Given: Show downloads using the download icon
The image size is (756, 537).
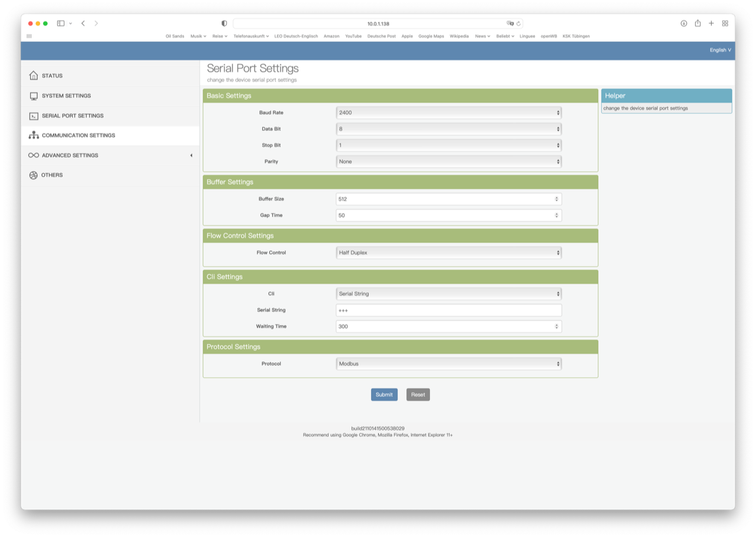Looking at the screenshot, I should (684, 24).
